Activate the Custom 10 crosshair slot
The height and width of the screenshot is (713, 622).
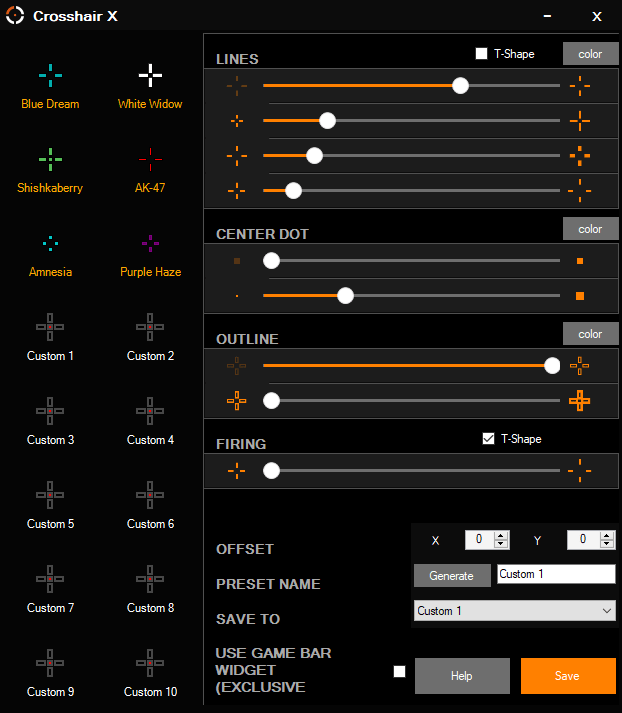150,674
